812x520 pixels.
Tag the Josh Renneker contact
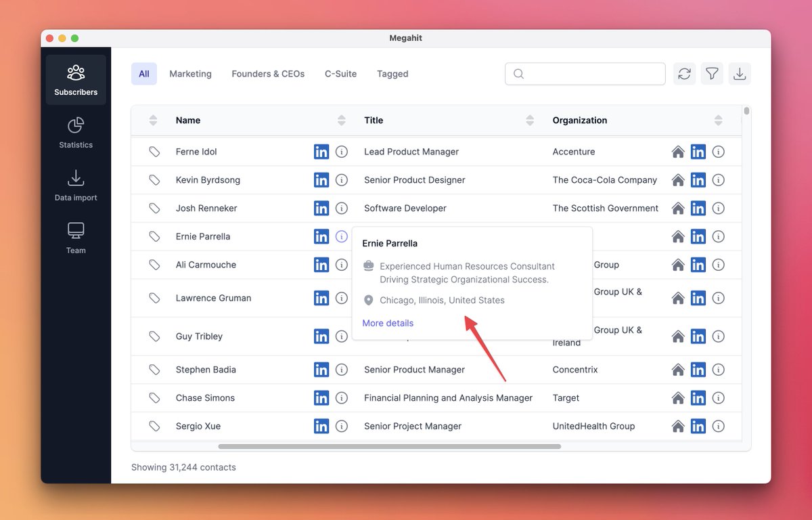154,209
